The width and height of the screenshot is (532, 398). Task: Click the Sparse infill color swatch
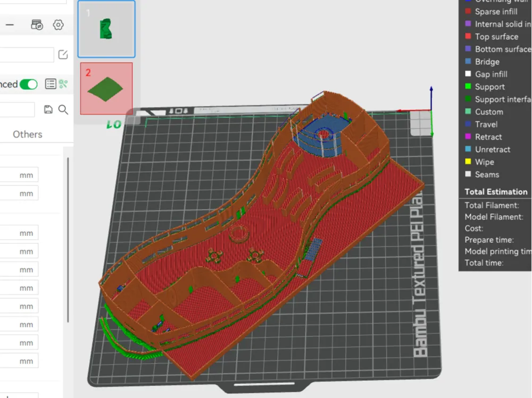click(468, 11)
